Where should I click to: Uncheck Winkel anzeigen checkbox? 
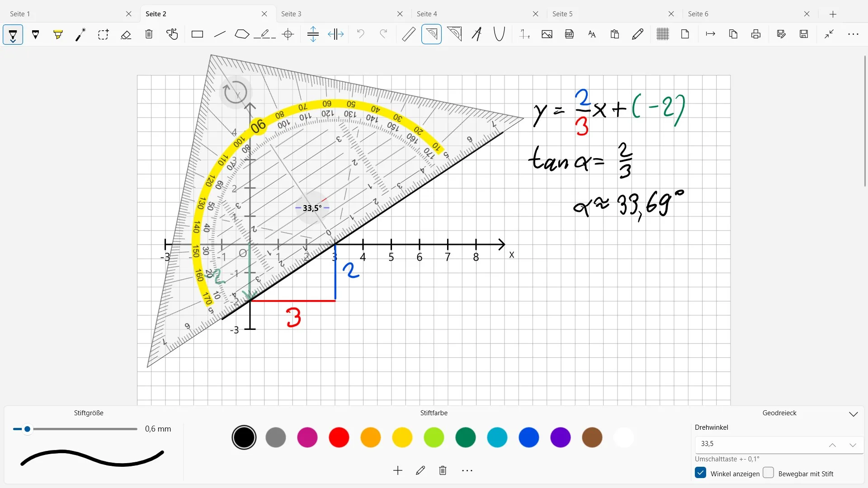[x=701, y=473]
